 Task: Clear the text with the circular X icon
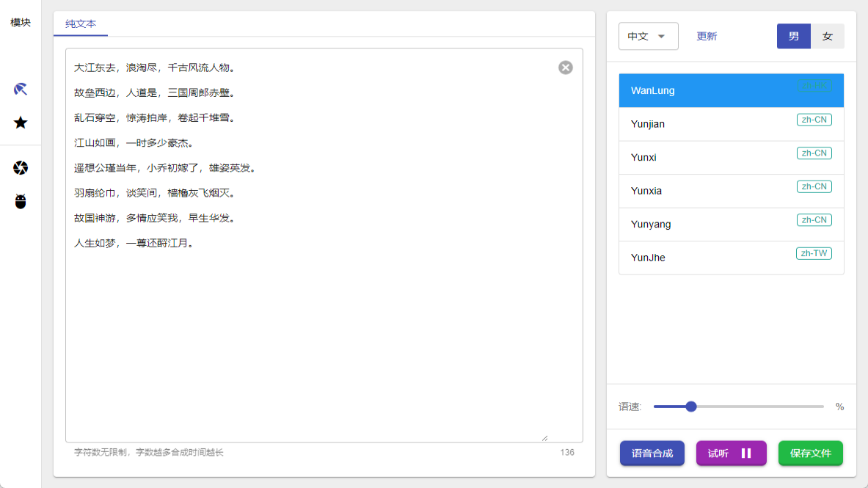(x=565, y=68)
